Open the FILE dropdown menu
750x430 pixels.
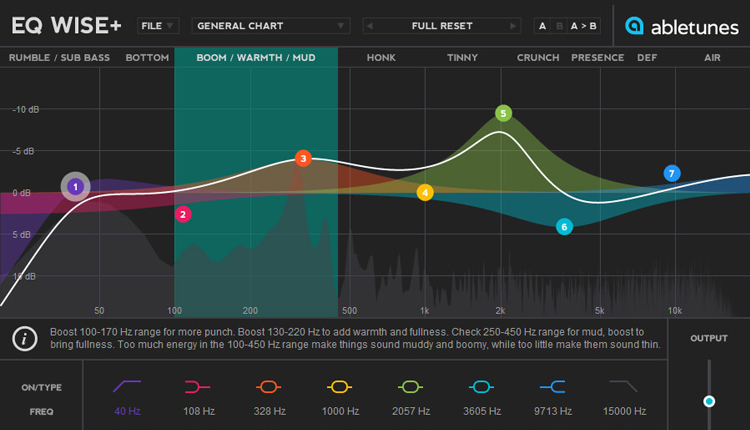158,26
